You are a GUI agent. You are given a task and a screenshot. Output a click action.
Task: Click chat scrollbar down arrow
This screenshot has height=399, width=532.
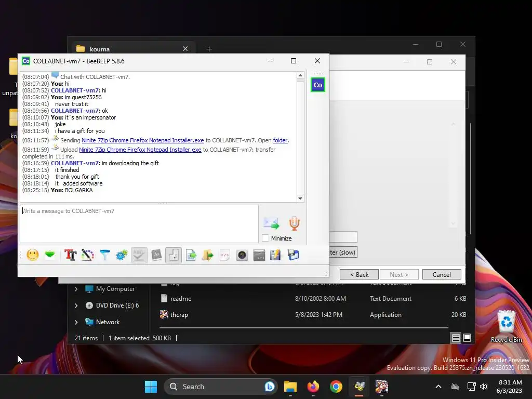coord(300,198)
